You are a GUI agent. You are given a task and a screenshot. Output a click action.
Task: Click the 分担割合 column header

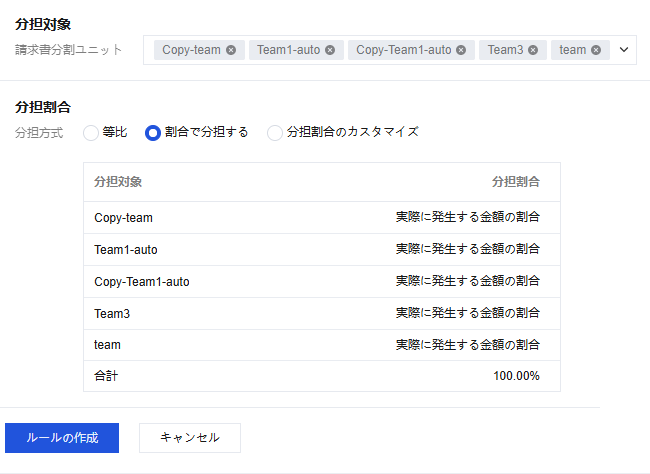coord(515,182)
